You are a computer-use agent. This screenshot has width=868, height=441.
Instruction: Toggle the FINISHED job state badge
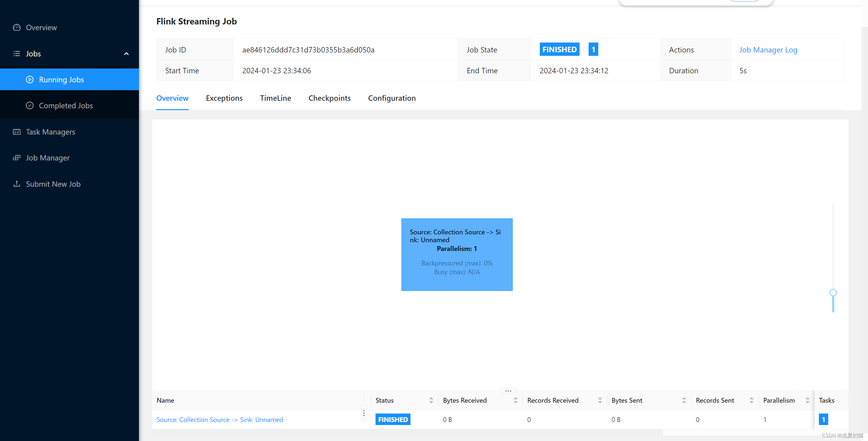point(560,49)
